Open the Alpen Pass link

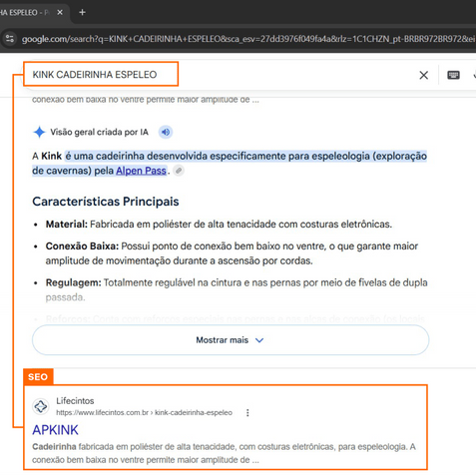click(x=141, y=171)
